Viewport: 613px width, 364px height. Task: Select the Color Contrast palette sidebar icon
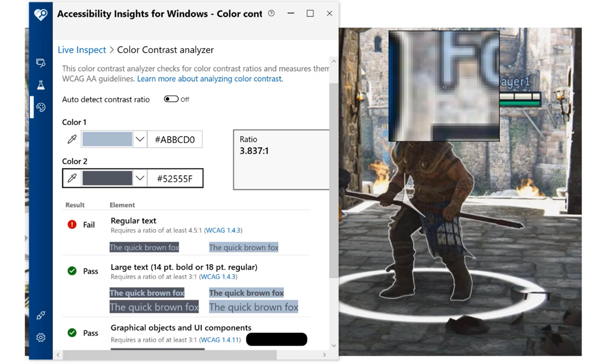point(41,107)
